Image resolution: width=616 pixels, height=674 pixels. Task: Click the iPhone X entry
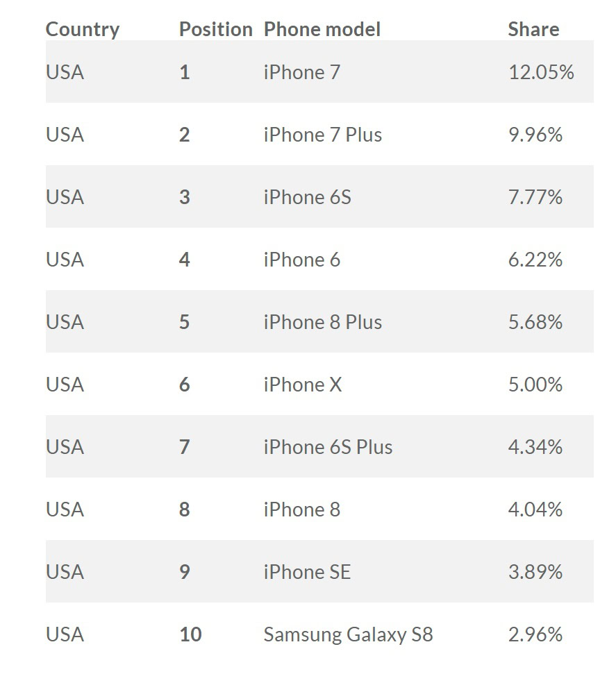click(302, 385)
